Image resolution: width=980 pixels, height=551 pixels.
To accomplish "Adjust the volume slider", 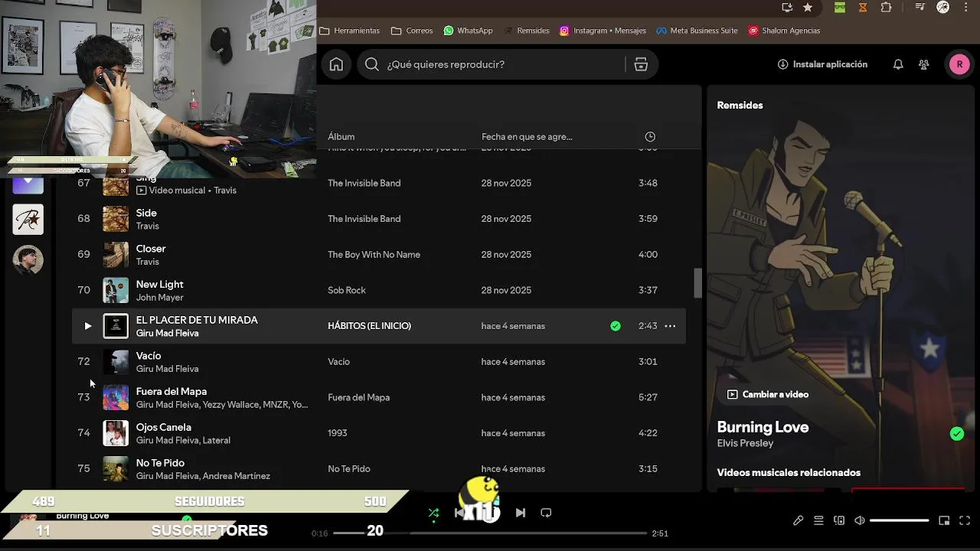I will [900, 520].
